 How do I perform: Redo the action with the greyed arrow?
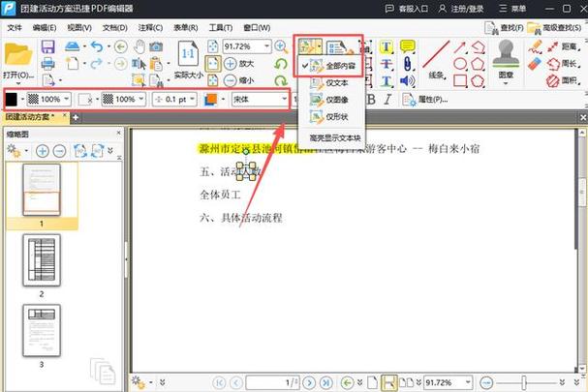96,63
